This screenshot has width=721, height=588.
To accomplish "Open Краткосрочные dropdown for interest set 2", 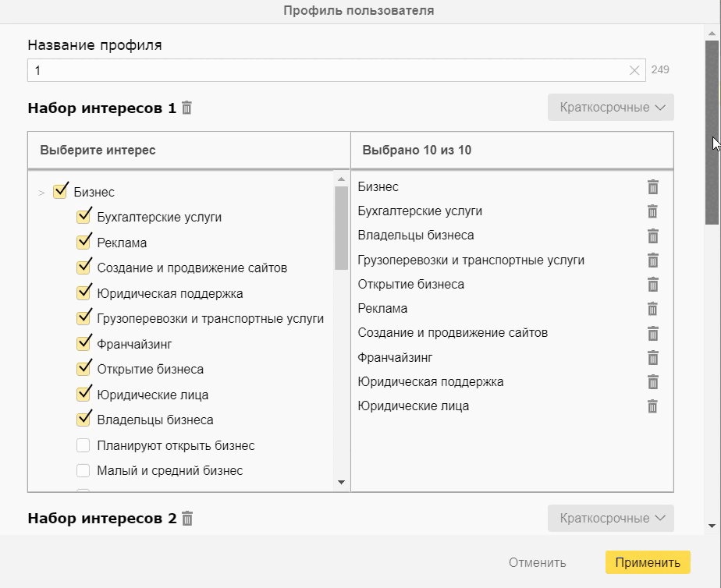I will [x=611, y=518].
